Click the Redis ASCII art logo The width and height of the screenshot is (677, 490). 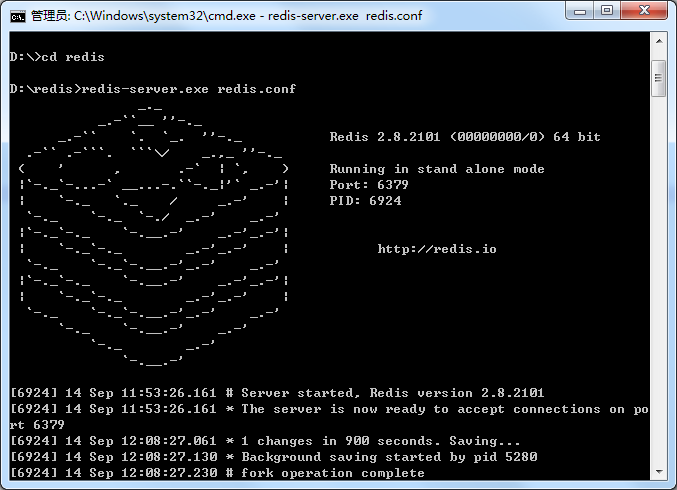(x=154, y=236)
